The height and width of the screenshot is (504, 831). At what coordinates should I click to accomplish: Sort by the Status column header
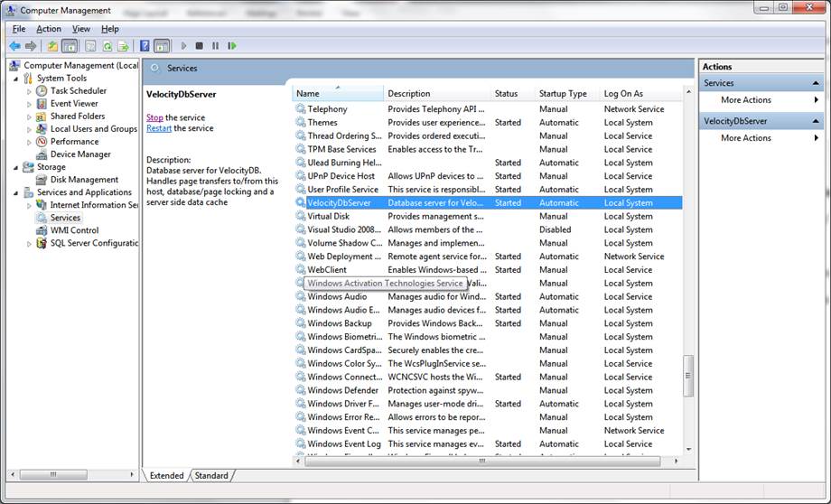[x=513, y=93]
